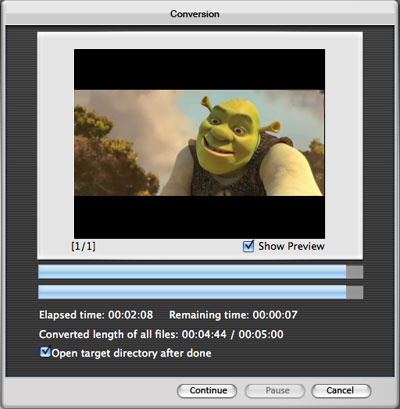Click the gray unfilled end of the upper progress bar

point(355,272)
